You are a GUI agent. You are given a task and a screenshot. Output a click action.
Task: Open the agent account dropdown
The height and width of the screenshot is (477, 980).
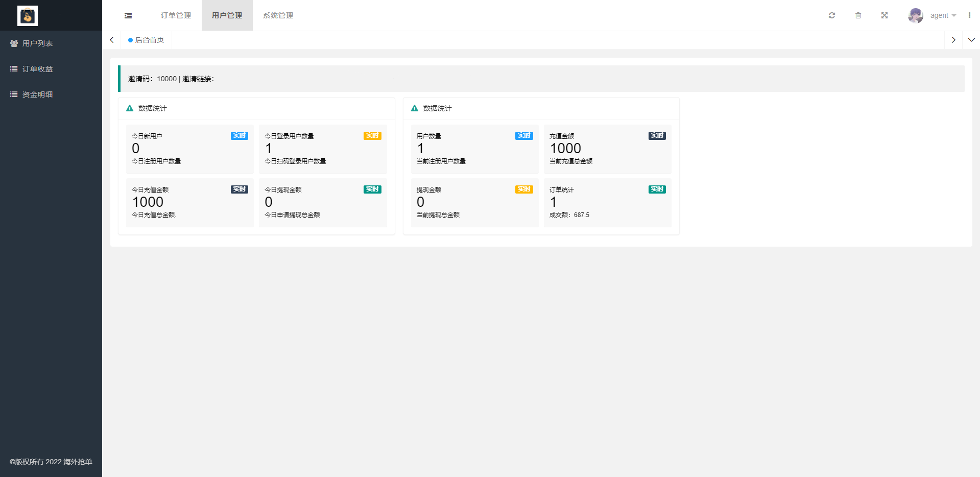point(943,15)
